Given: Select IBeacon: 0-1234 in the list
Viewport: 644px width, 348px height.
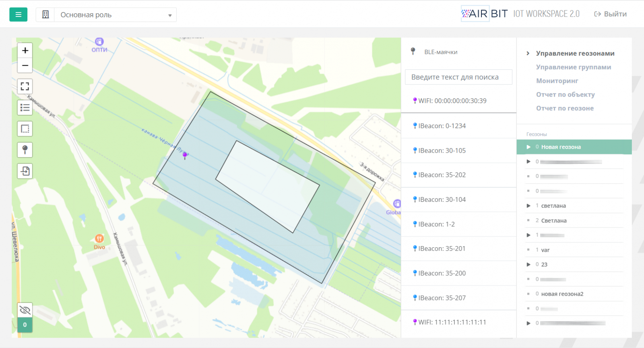Looking at the screenshot, I should (x=458, y=126).
